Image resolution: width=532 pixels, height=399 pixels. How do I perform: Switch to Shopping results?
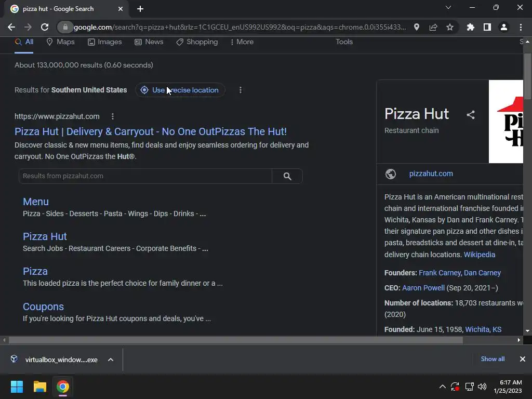pos(197,42)
